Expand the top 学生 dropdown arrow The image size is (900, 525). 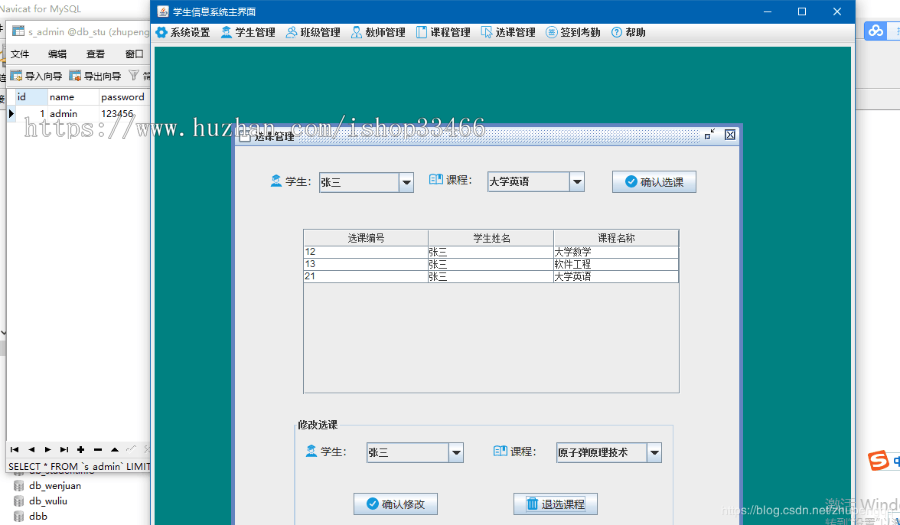tap(406, 182)
